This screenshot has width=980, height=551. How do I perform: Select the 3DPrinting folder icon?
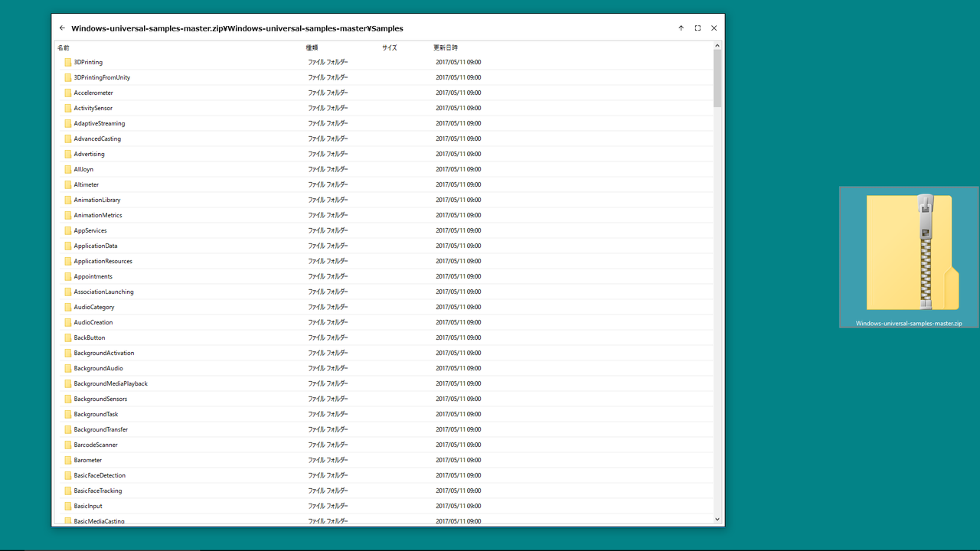68,62
